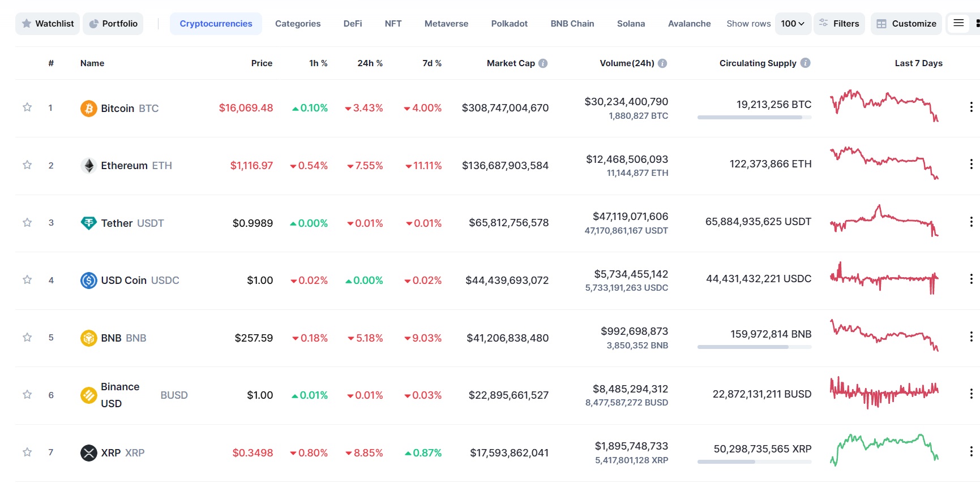Switch to the Categories tab

(x=298, y=24)
